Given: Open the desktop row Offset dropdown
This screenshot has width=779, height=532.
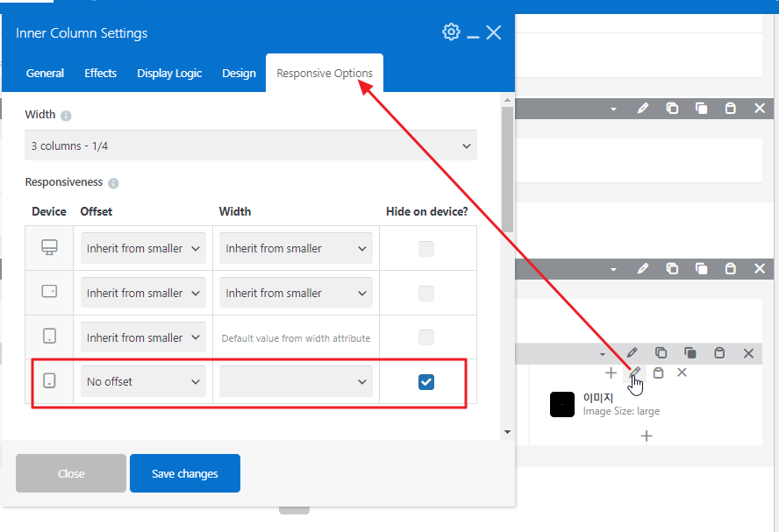Looking at the screenshot, I should pyautogui.click(x=143, y=248).
